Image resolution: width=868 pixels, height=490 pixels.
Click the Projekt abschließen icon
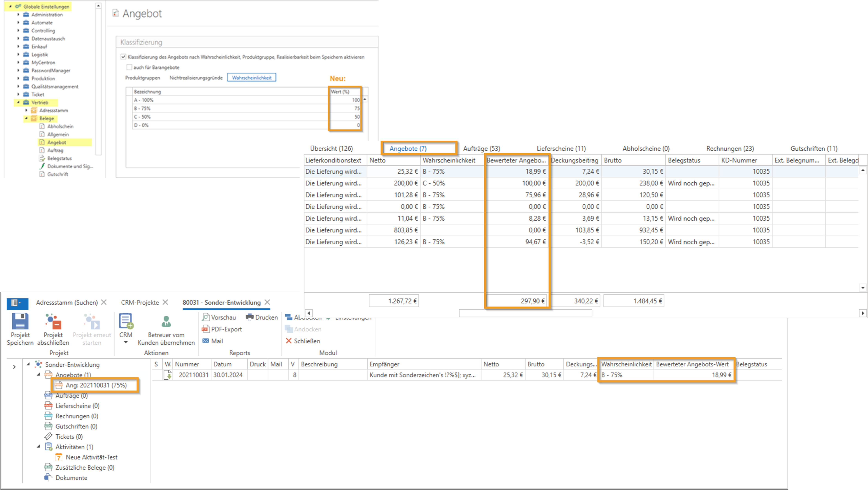[53, 321]
